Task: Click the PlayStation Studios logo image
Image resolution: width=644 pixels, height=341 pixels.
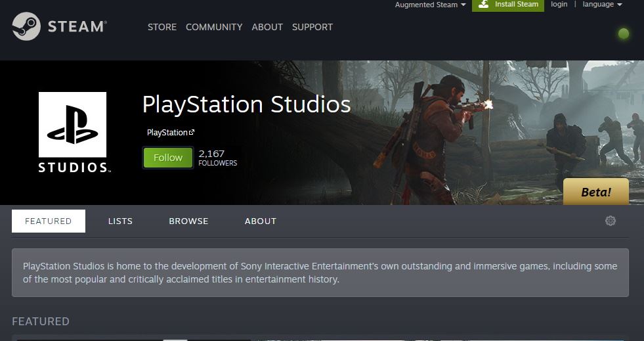Action: pyautogui.click(x=74, y=132)
